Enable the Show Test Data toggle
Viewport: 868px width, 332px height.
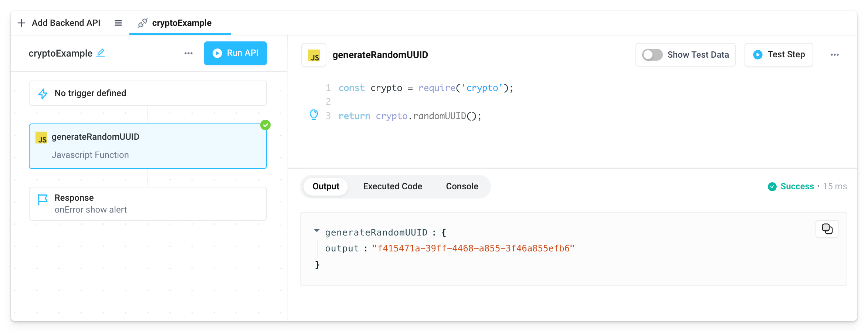point(651,55)
